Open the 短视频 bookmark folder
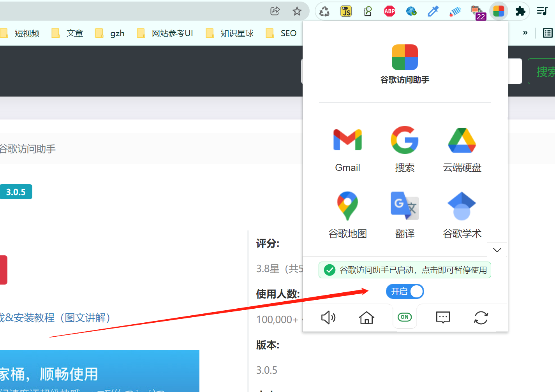Viewport: 555px width, 392px height. [x=20, y=33]
